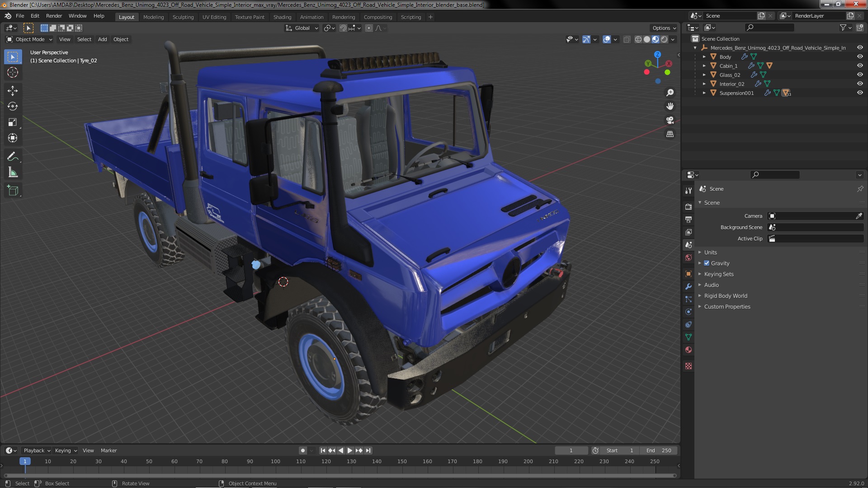Select the Measure tool
The image size is (868, 488).
pyautogui.click(x=13, y=173)
